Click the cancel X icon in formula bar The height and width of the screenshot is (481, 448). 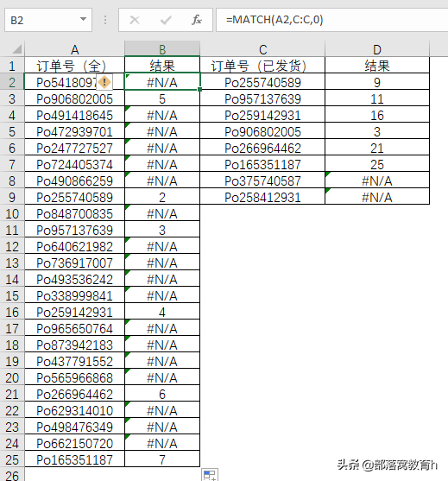coord(135,20)
